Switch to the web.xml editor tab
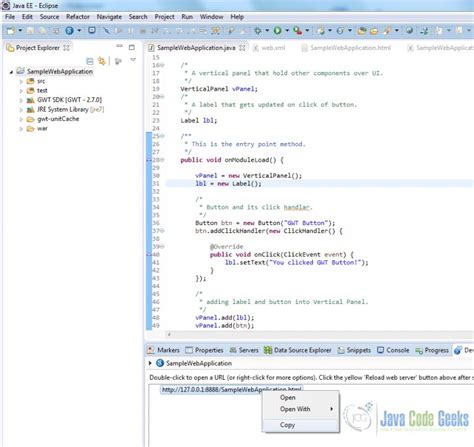 click(x=269, y=48)
